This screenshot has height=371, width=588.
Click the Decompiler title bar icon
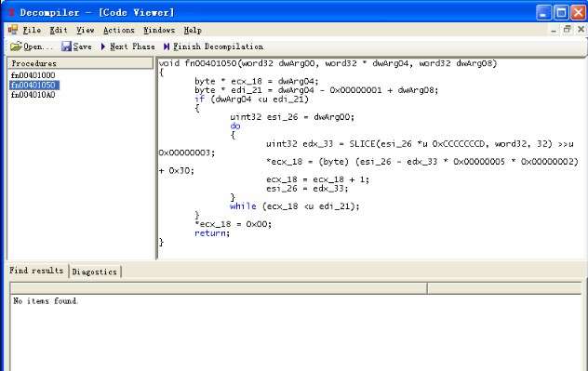pyautogui.click(x=11, y=12)
